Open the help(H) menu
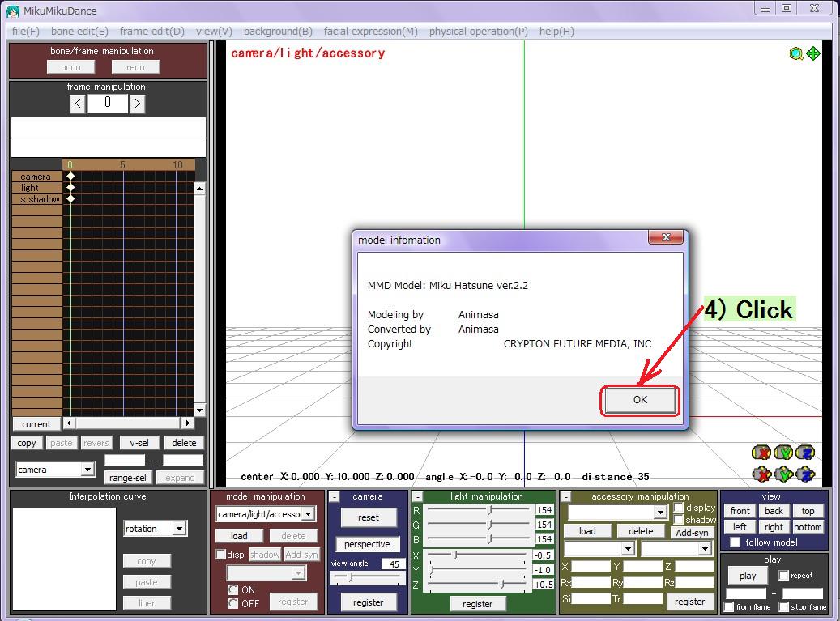The height and width of the screenshot is (621, 840). (x=556, y=31)
